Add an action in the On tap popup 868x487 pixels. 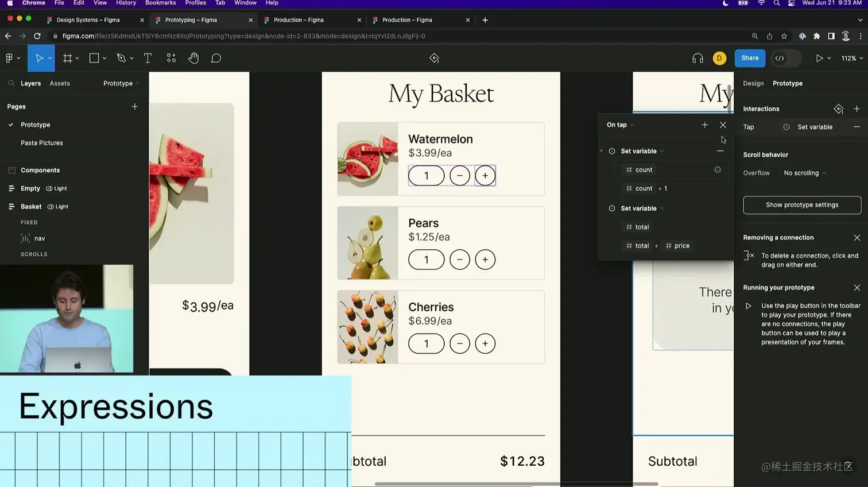pyautogui.click(x=704, y=125)
